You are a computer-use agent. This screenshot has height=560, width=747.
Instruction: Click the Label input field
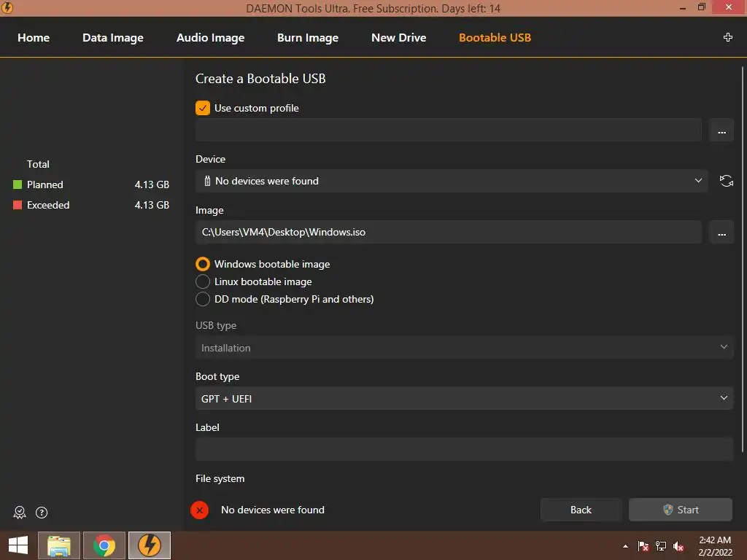tap(464, 449)
